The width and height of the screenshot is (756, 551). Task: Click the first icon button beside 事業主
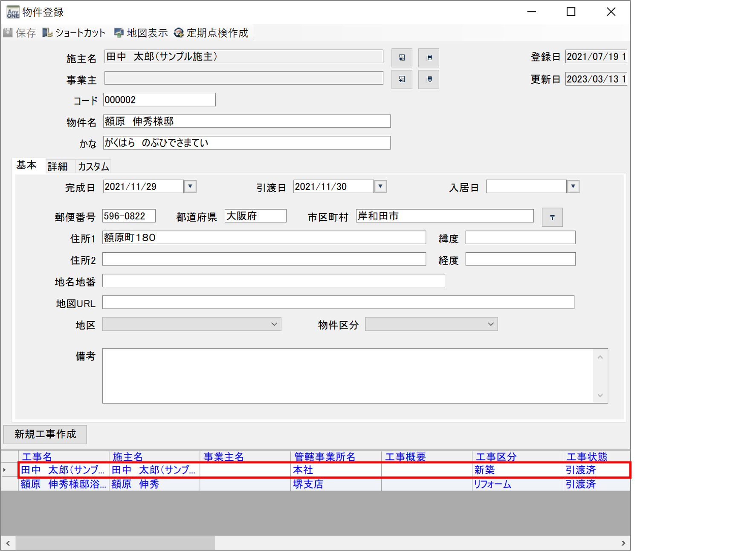point(402,79)
